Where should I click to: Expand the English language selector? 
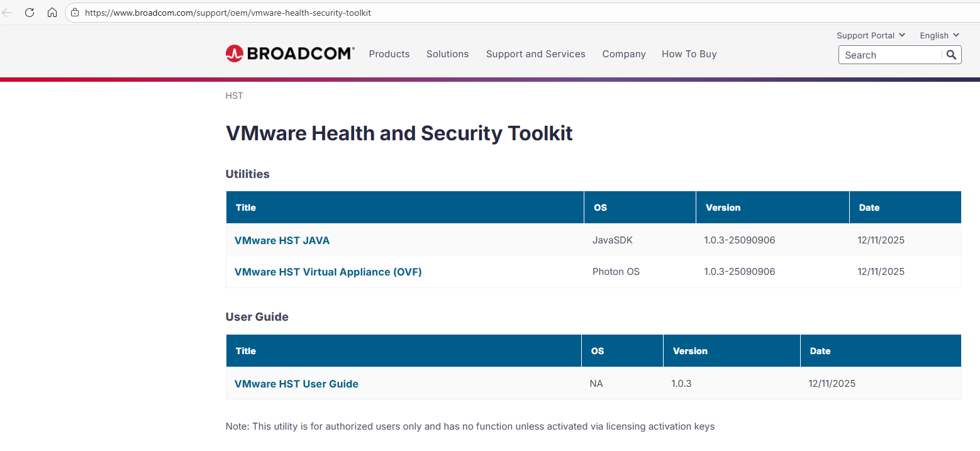click(x=934, y=35)
